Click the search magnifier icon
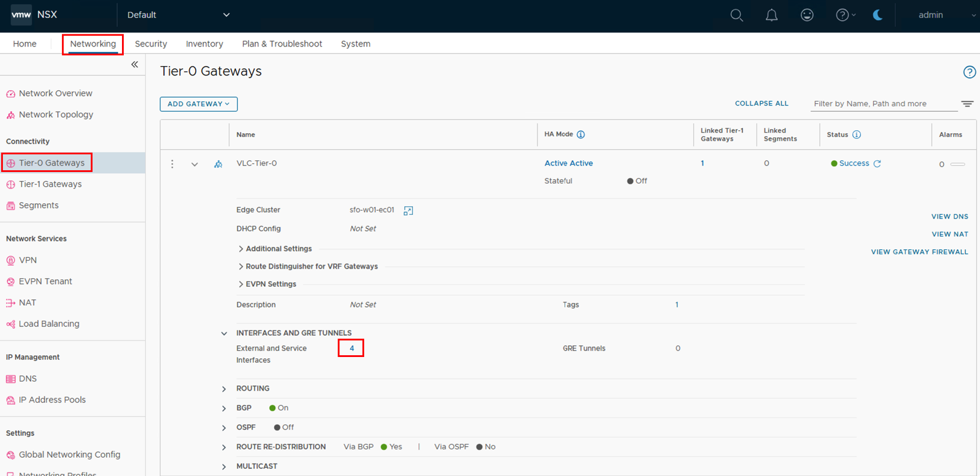The height and width of the screenshot is (476, 980). (737, 15)
